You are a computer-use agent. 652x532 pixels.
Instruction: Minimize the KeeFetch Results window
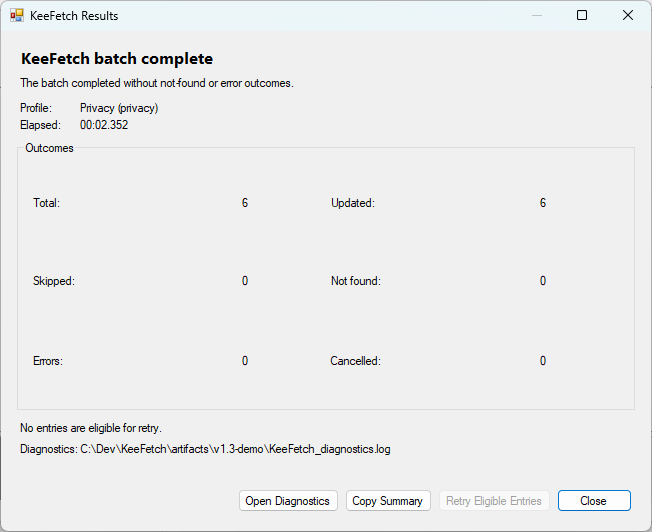[537, 15]
